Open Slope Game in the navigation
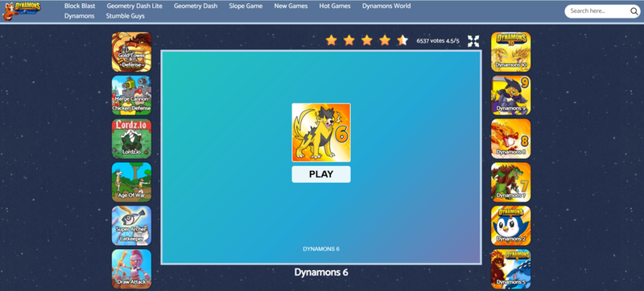The width and height of the screenshot is (644, 291). tap(246, 6)
